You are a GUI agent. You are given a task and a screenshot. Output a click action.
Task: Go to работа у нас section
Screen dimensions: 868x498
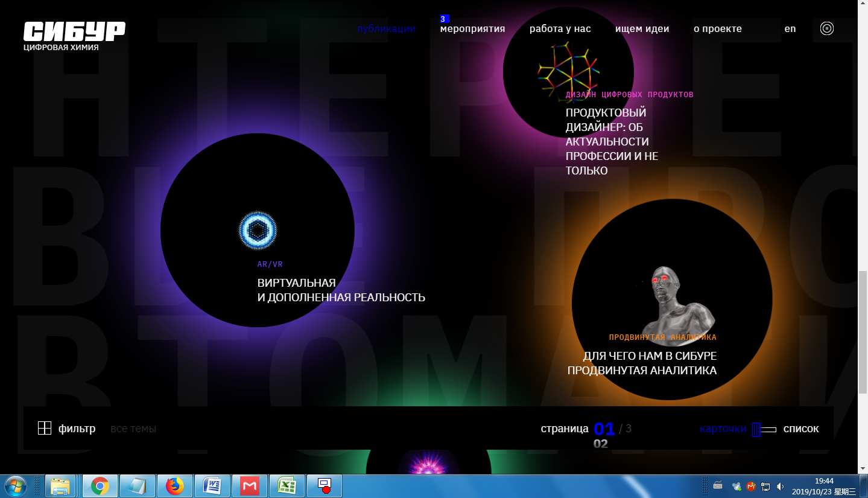[560, 28]
